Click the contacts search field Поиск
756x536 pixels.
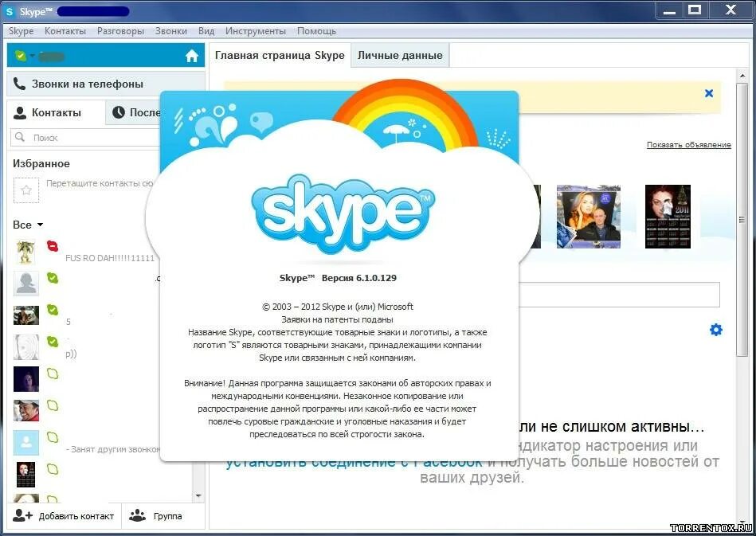(x=86, y=137)
